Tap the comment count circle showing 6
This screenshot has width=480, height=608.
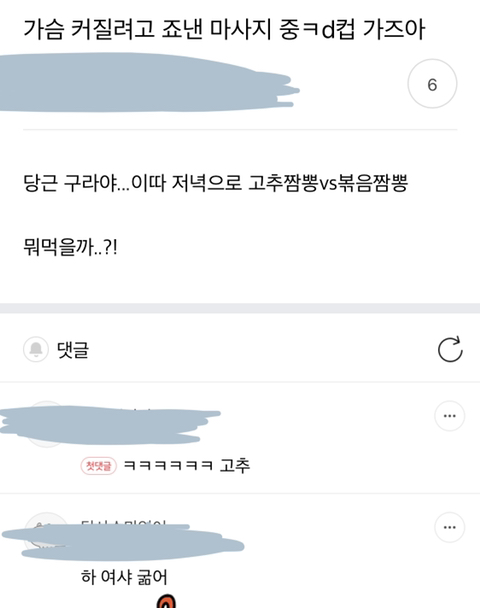pyautogui.click(x=432, y=83)
